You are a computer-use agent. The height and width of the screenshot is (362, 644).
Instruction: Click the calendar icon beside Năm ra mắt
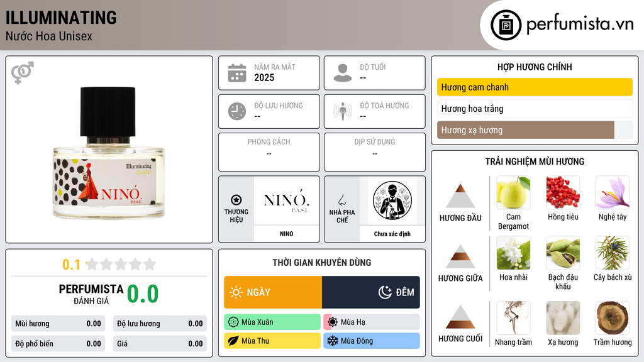point(237,73)
